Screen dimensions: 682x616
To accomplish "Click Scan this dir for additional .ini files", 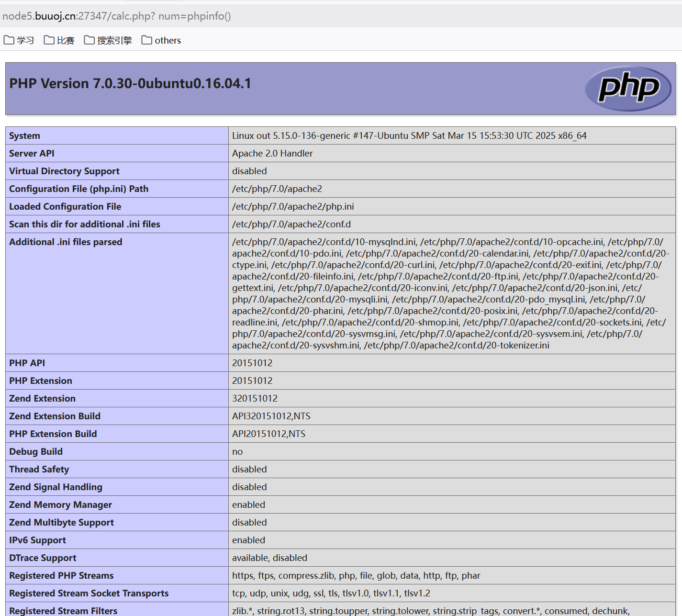I will click(x=85, y=224).
